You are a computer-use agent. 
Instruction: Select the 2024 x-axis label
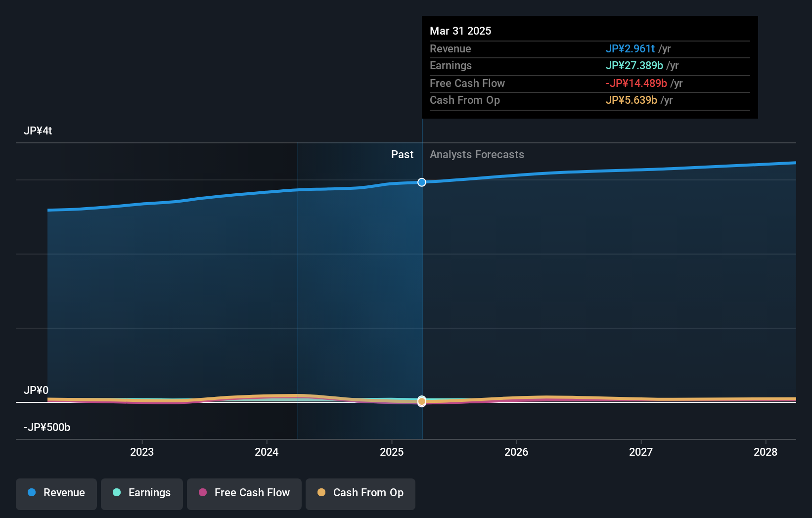pyautogui.click(x=267, y=452)
